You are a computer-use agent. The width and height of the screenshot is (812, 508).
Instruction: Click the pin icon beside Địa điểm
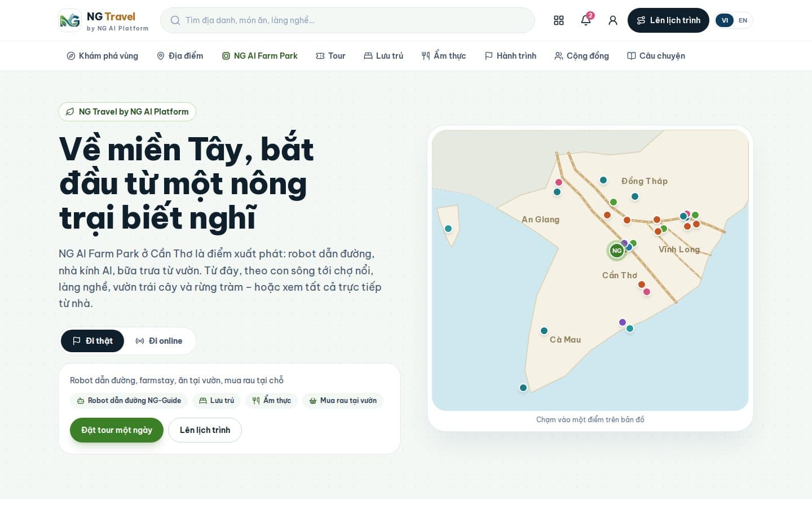click(x=161, y=56)
